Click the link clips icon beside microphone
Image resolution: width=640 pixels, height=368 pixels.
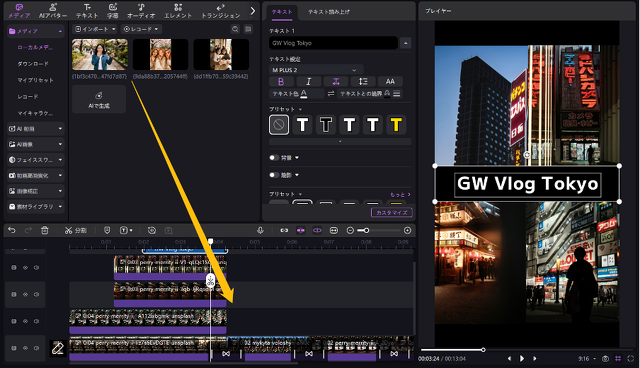[x=284, y=231]
